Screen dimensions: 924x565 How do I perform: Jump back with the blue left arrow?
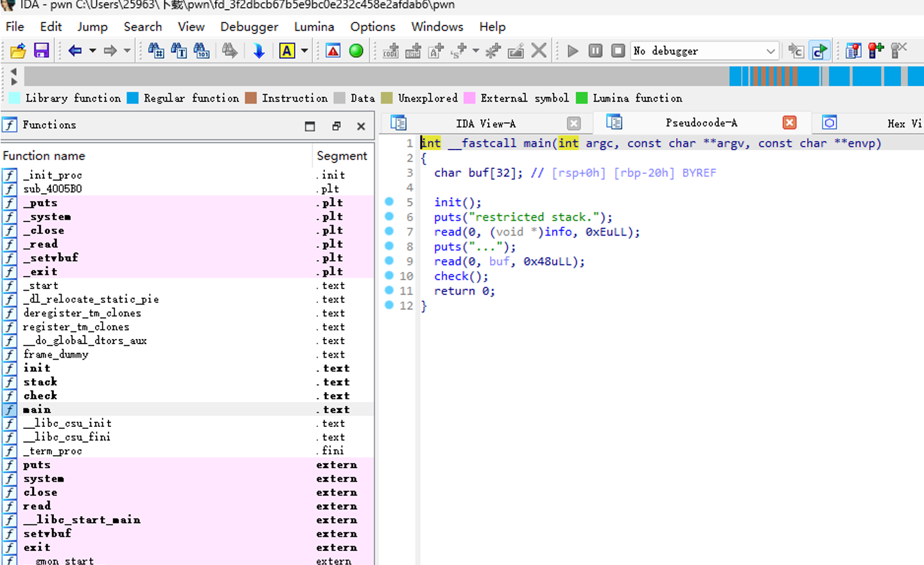pos(75,51)
